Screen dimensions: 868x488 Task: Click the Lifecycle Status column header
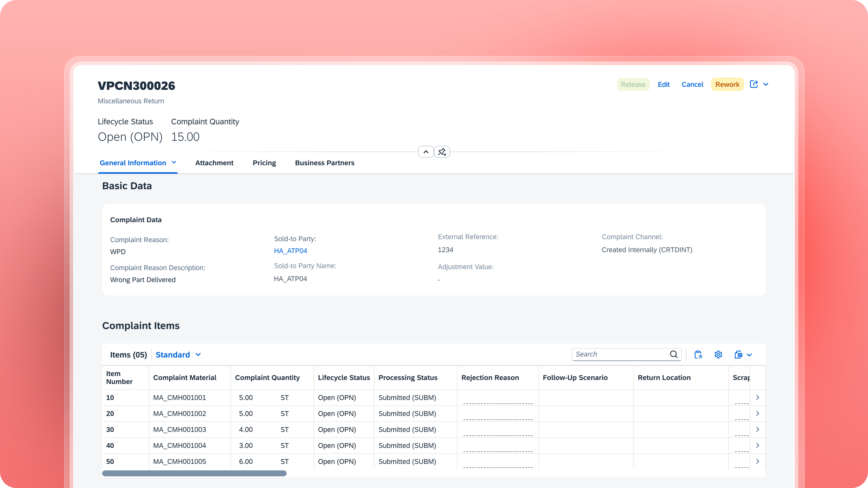[344, 378]
